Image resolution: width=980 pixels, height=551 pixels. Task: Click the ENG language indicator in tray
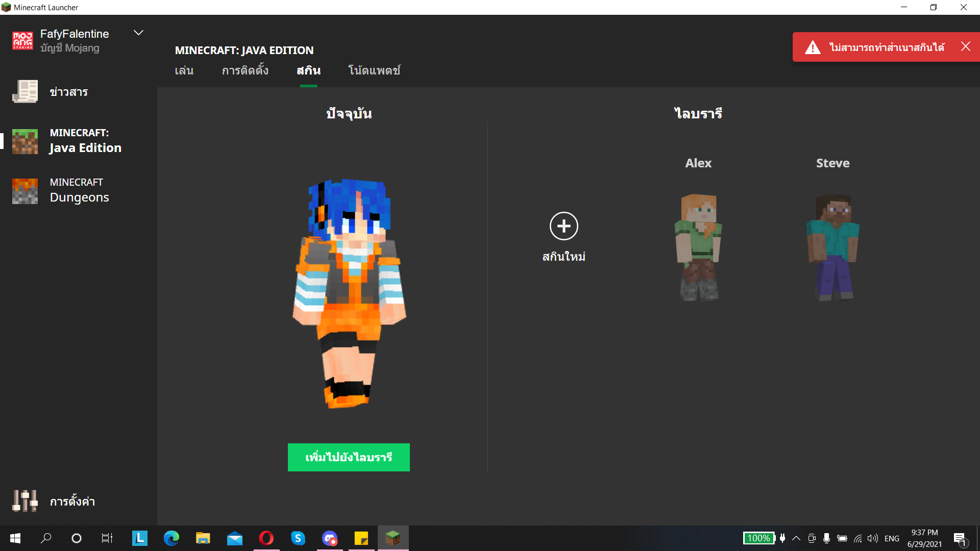(892, 538)
